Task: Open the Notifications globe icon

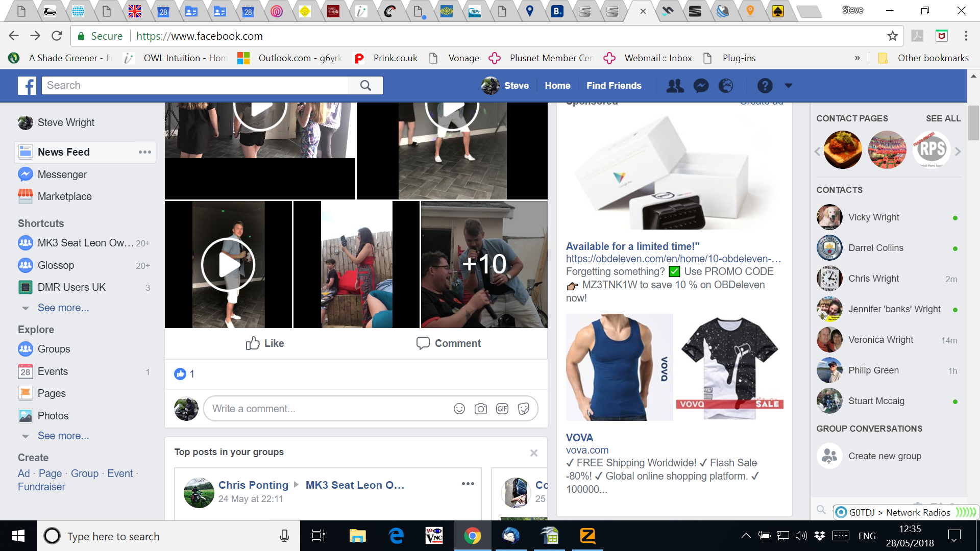Action: (726, 86)
